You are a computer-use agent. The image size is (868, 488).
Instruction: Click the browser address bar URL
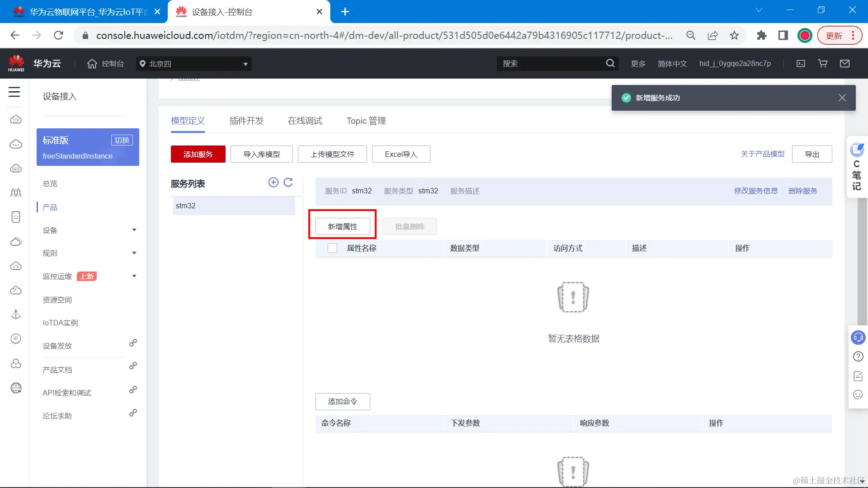click(x=384, y=35)
